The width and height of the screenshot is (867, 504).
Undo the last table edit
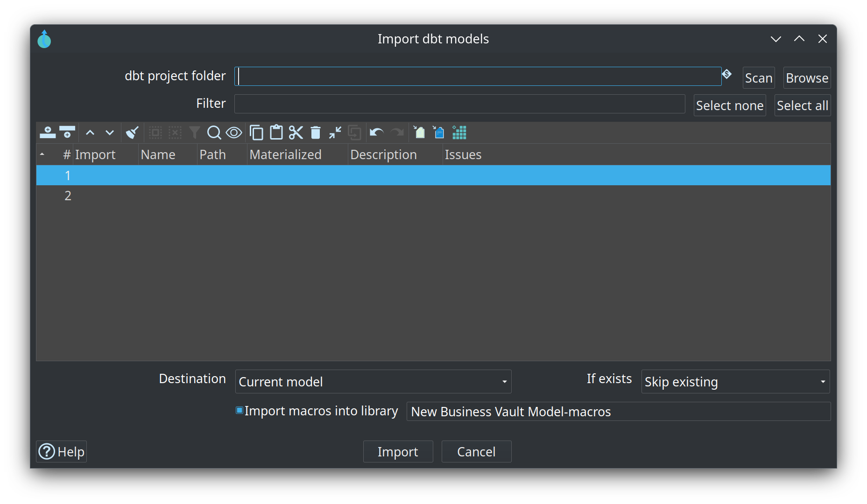click(377, 133)
